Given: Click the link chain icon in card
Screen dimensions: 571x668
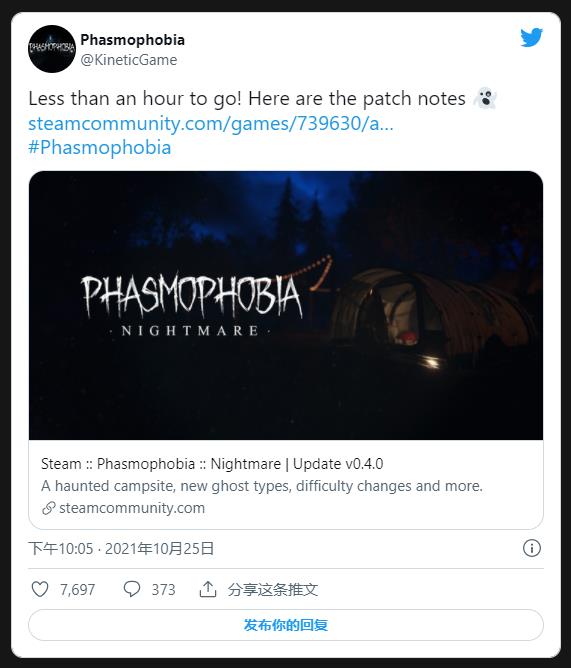Looking at the screenshot, I should click(49, 508).
